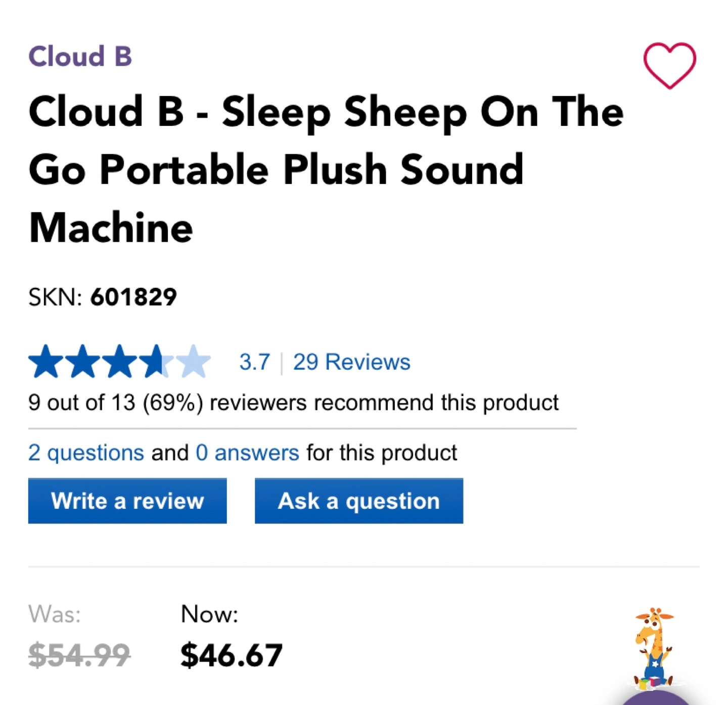Click the faded fifth rating star

point(194,361)
